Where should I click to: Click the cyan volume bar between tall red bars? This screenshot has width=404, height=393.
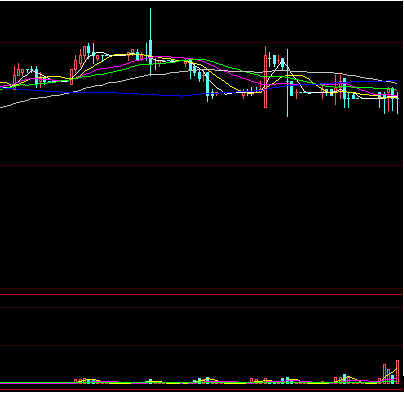(x=393, y=379)
